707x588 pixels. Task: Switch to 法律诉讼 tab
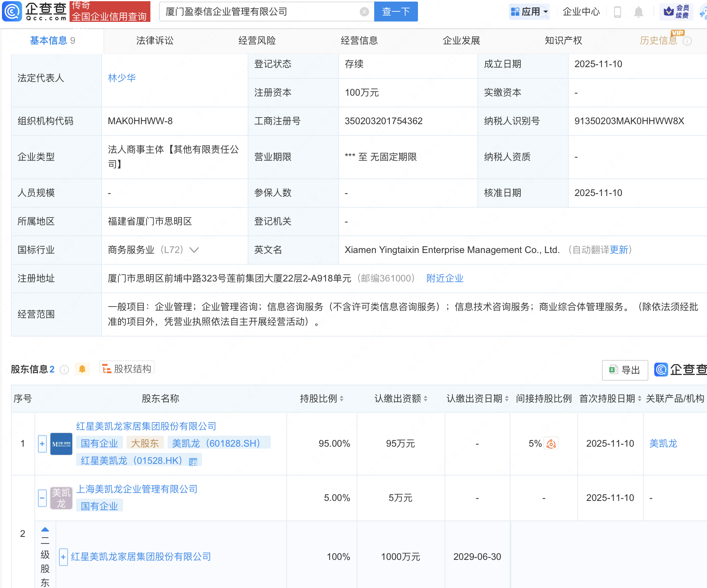[155, 41]
